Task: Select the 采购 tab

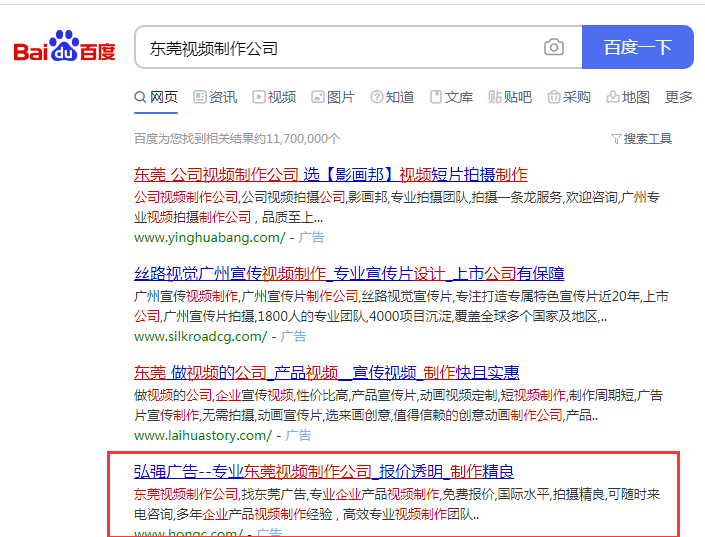Action: pyautogui.click(x=569, y=97)
